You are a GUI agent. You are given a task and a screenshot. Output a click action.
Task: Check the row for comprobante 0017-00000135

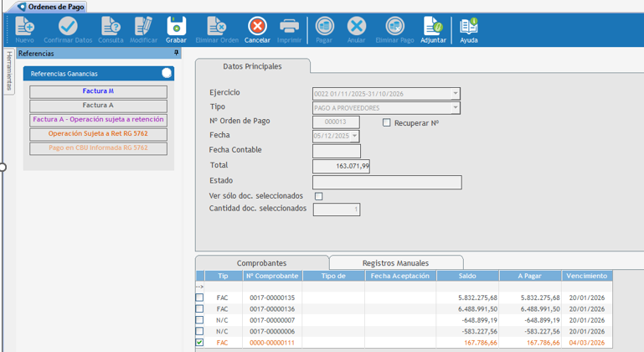tap(199, 298)
